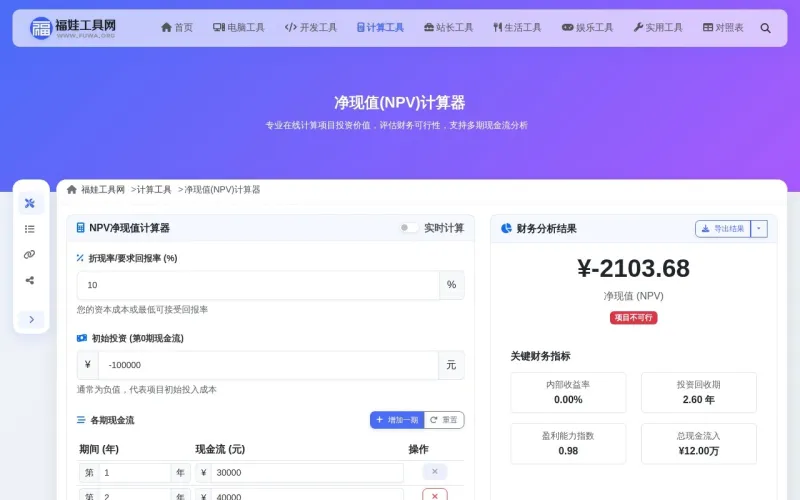Click pie chart icon beside 财务分析结果
Screen dimensions: 800x500
tap(506, 228)
